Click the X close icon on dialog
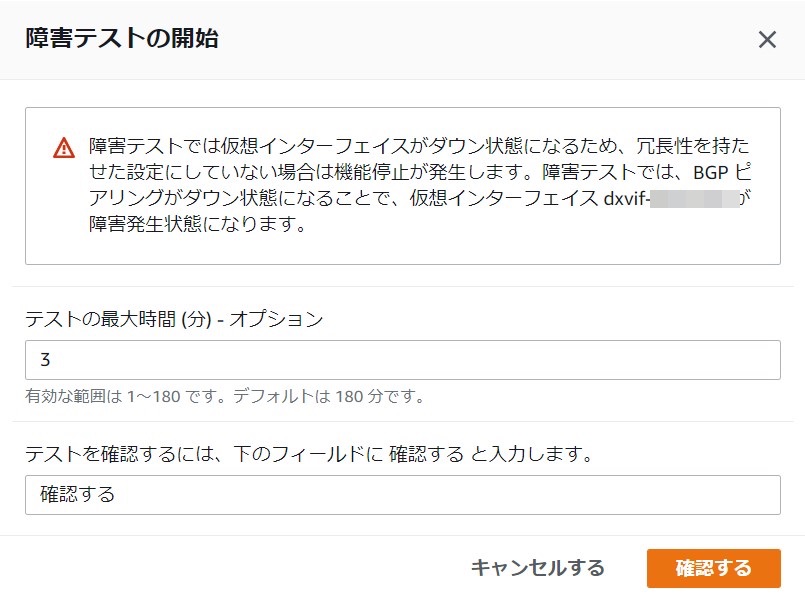 pyautogui.click(x=768, y=40)
